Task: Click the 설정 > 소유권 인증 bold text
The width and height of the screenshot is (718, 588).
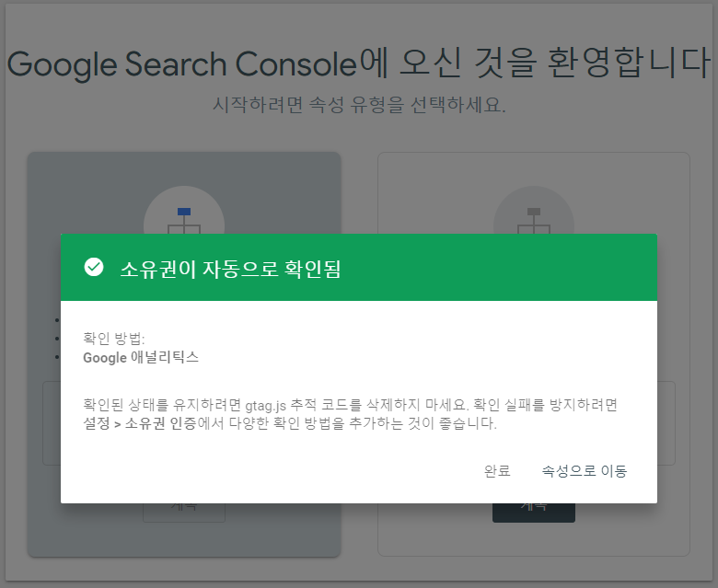Action: [x=140, y=423]
